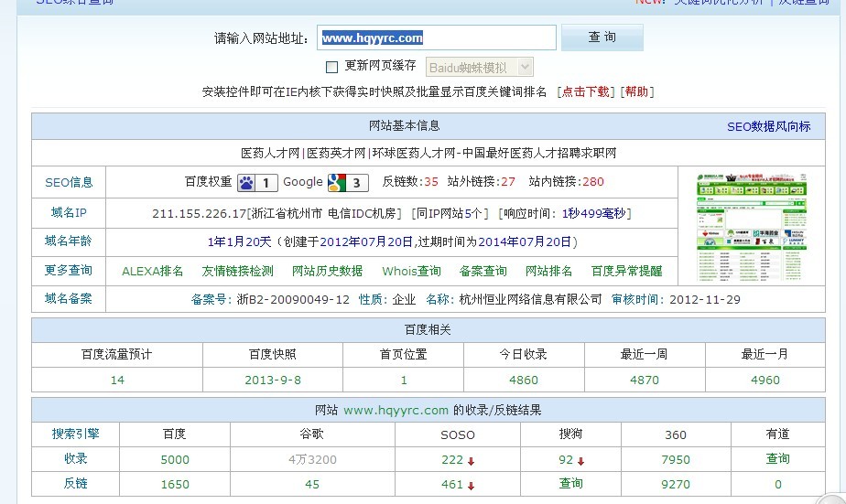Click the 查询 search button
The width and height of the screenshot is (846, 504).
pyautogui.click(x=602, y=38)
